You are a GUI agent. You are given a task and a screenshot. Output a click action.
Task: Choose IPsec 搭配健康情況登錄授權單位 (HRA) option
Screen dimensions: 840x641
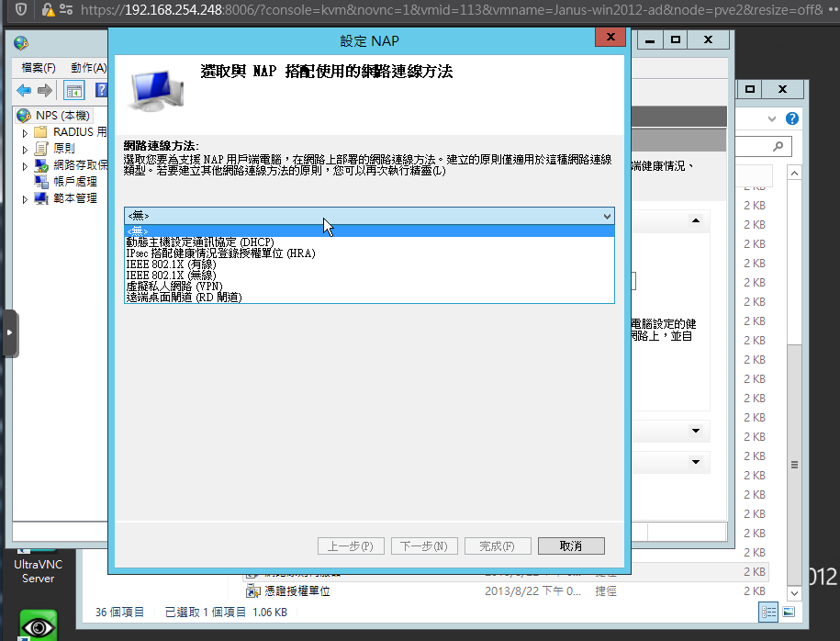click(220, 253)
